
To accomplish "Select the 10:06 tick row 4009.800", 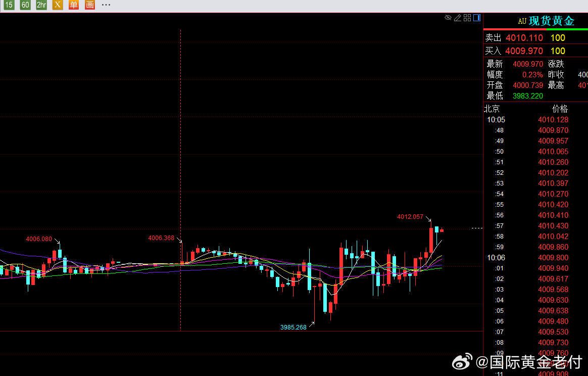I will (536, 258).
